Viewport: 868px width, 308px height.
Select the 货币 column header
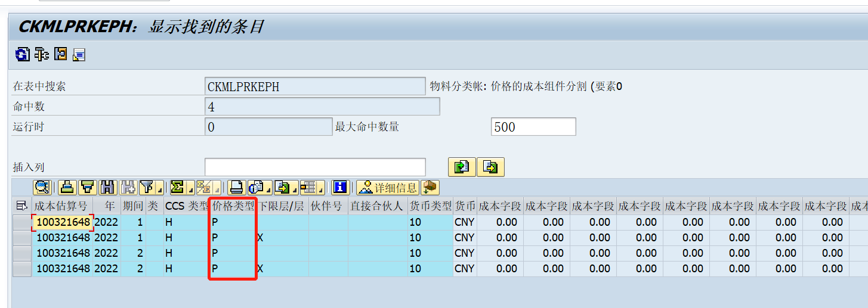pyautogui.click(x=465, y=206)
